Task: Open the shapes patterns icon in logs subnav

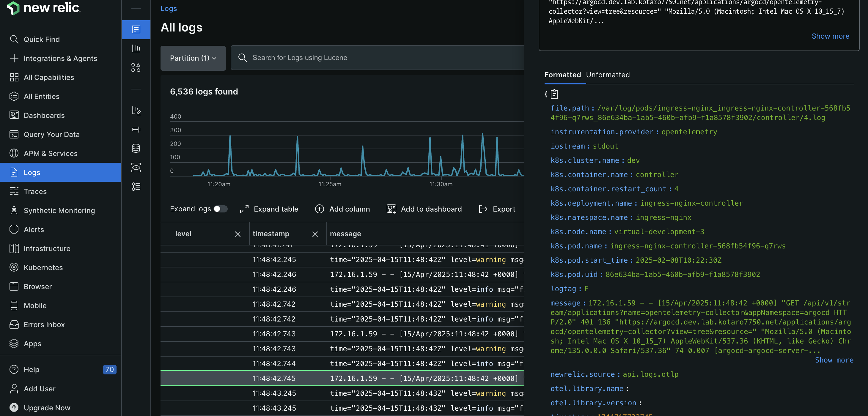Action: (x=136, y=68)
